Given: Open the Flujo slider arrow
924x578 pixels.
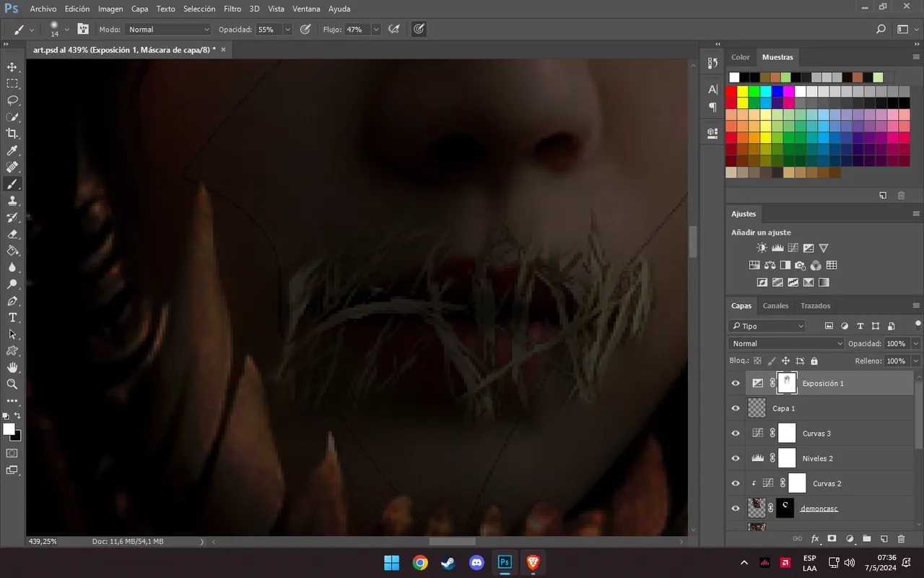Looking at the screenshot, I should coord(376,30).
